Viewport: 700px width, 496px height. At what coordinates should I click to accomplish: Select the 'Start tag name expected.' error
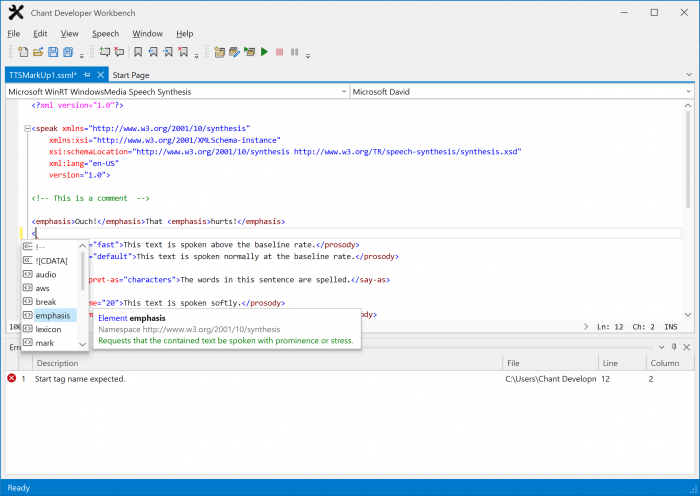(x=80, y=379)
